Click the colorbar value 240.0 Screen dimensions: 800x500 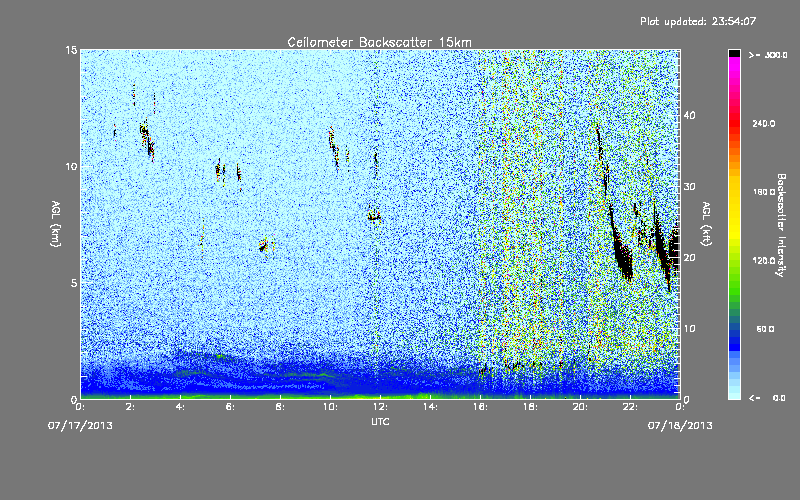pyautogui.click(x=764, y=123)
